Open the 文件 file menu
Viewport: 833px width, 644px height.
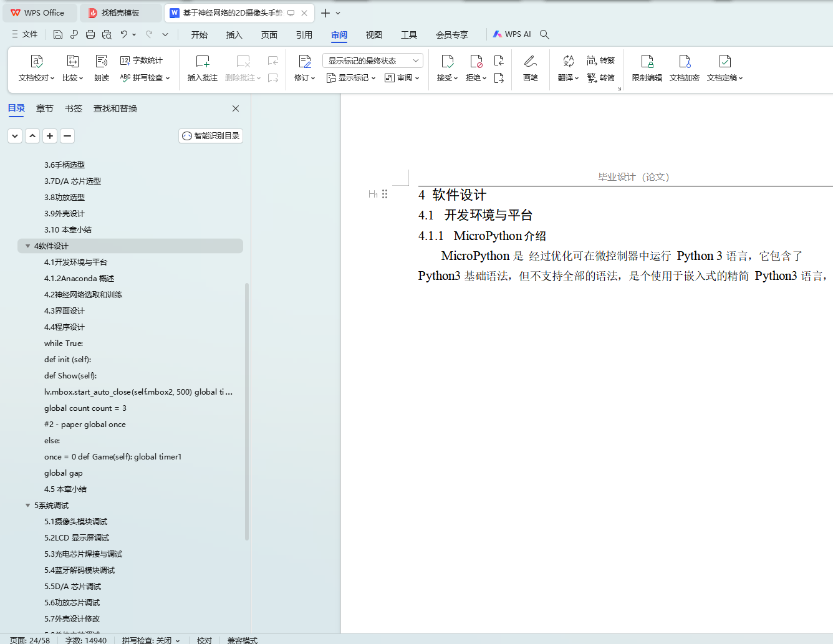click(x=25, y=34)
